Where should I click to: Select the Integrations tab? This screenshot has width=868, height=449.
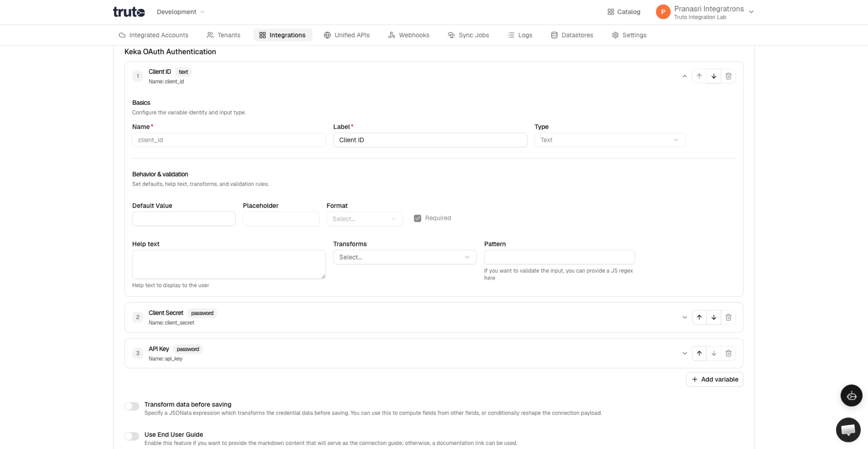282,35
